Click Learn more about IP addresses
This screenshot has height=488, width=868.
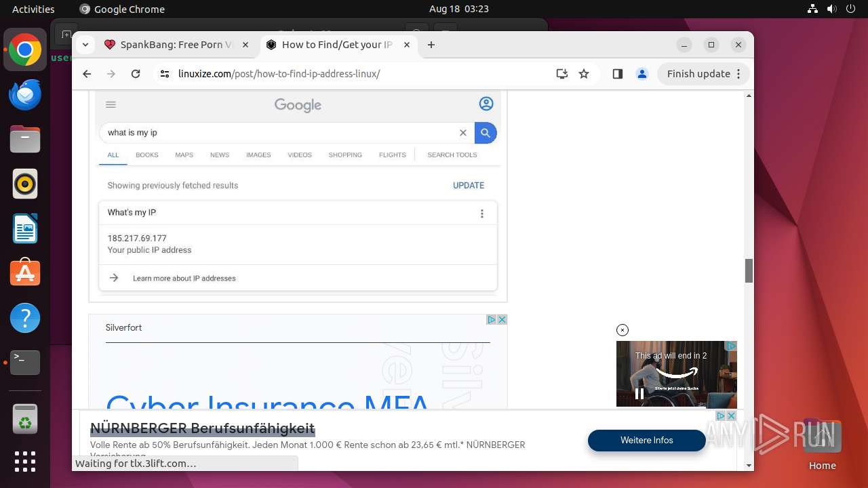click(x=184, y=279)
